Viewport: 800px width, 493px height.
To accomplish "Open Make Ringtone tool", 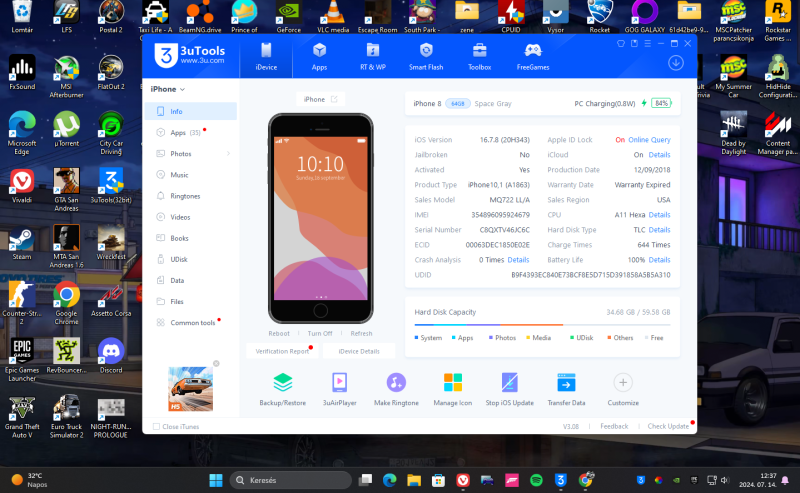I will click(x=396, y=389).
